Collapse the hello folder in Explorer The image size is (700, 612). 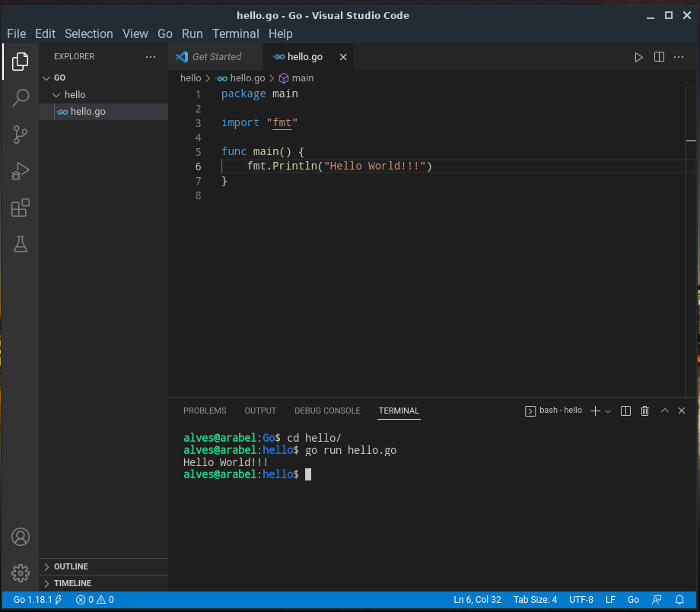pos(56,95)
